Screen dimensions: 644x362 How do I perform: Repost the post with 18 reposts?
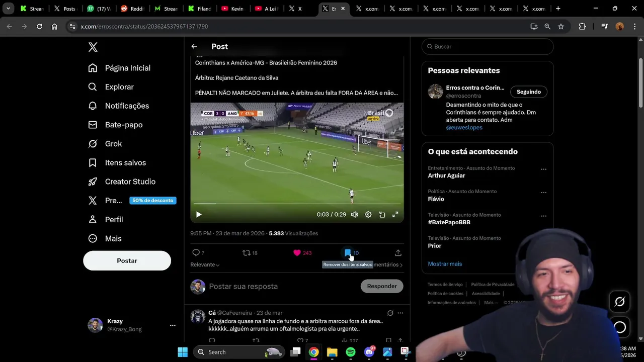(250, 253)
